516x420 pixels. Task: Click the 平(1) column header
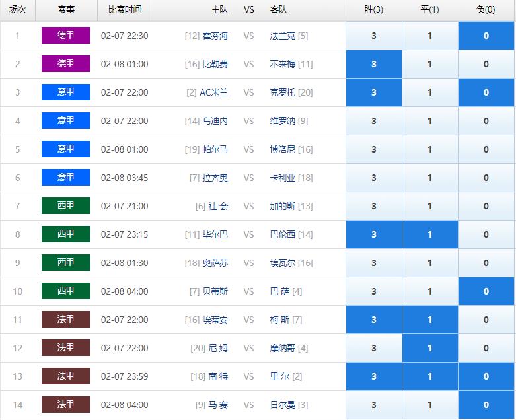[429, 9]
